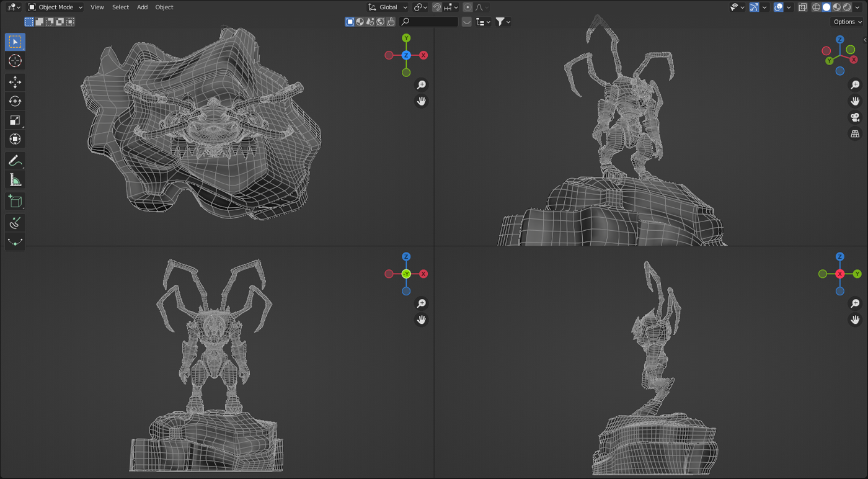
Task: Open the object visibility and selectability dropdown
Action: pos(737,7)
